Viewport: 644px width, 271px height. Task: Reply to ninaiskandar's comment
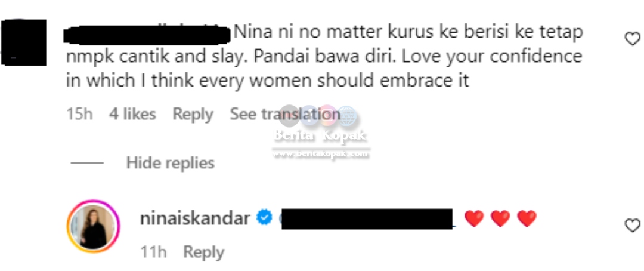pyautogui.click(x=204, y=252)
